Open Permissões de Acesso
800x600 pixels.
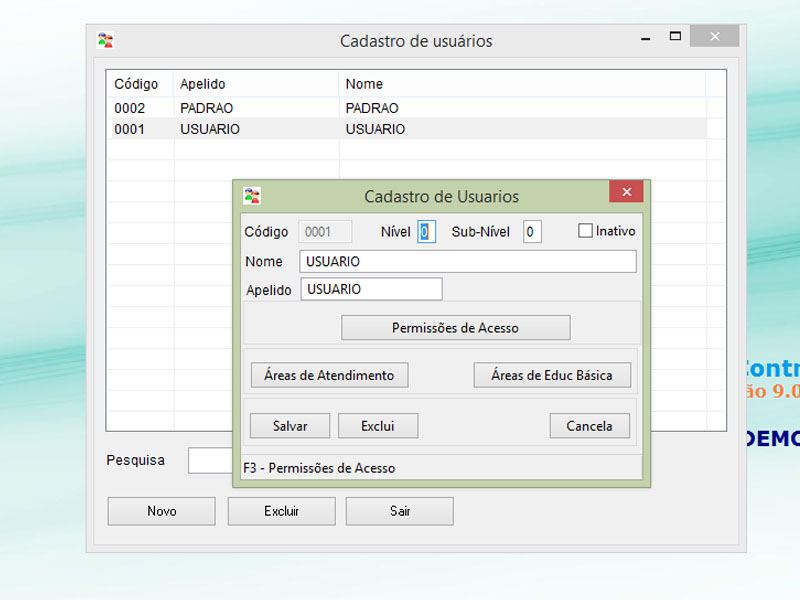pos(455,328)
